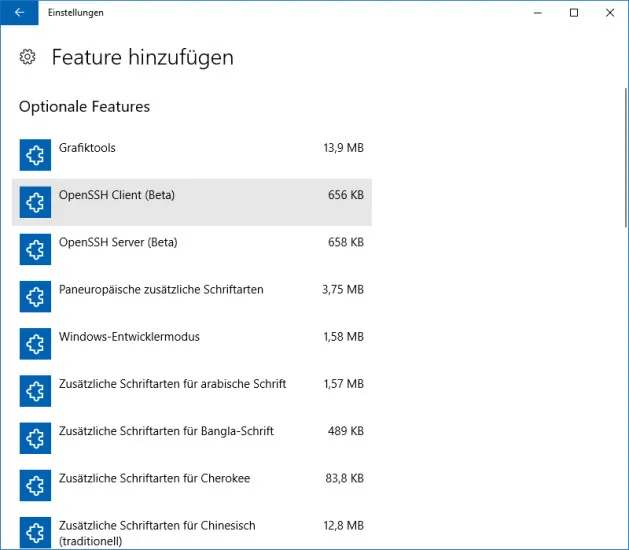This screenshot has width=629, height=550.
Task: Click the puzzle icon for Windows-Entwicklermodus
Action: [x=35, y=344]
